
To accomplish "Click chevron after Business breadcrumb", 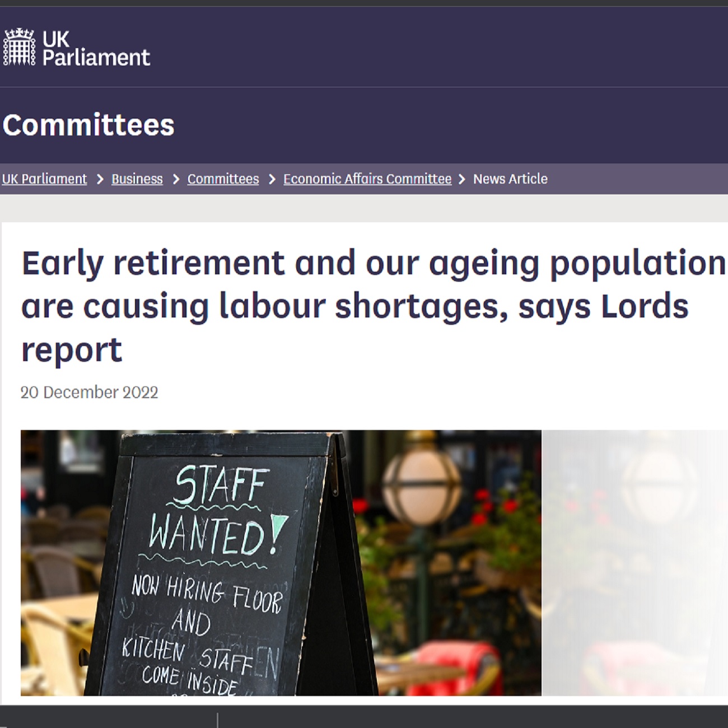I will pos(176,179).
